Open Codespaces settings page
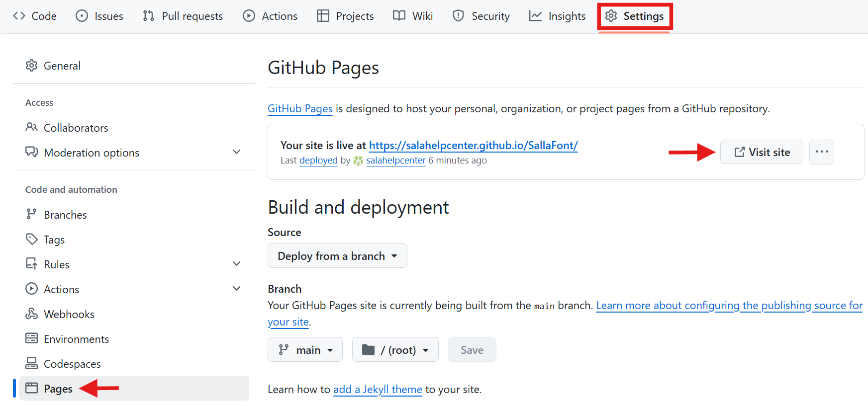The image size is (868, 406). pos(134,364)
